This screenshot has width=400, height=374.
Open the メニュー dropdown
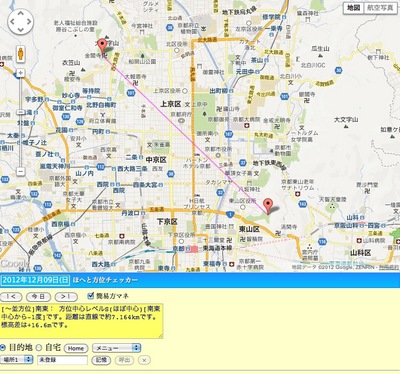[x=117, y=348]
